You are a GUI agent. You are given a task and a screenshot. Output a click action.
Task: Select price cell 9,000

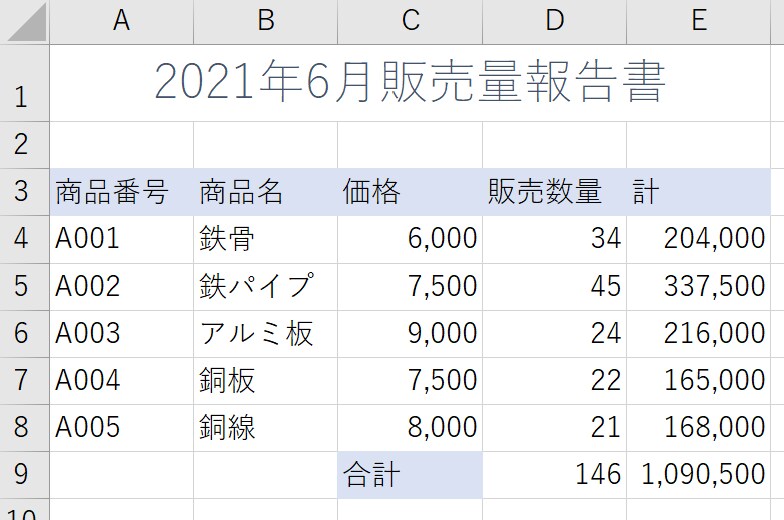point(410,334)
